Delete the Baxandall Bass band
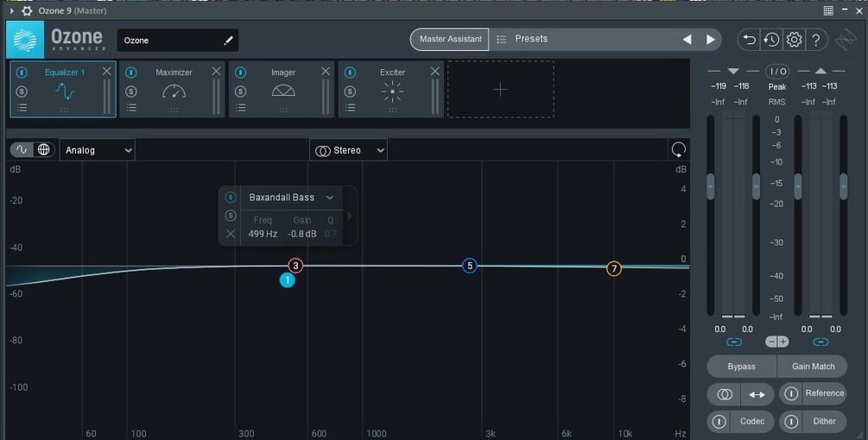The height and width of the screenshot is (440, 868). pyautogui.click(x=231, y=234)
